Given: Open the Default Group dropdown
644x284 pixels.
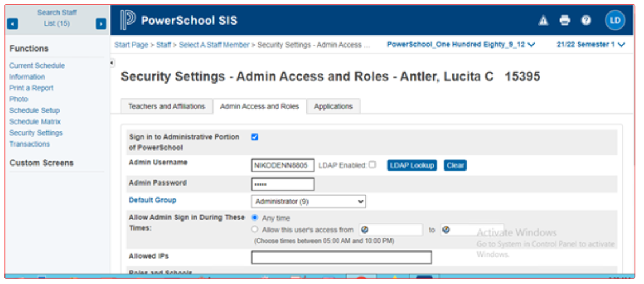Looking at the screenshot, I should pyautogui.click(x=308, y=202).
